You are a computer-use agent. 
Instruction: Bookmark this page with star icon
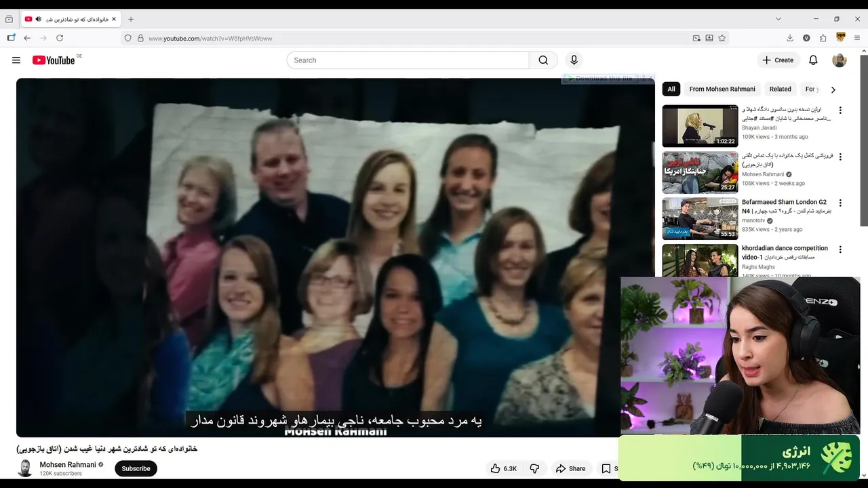click(722, 38)
